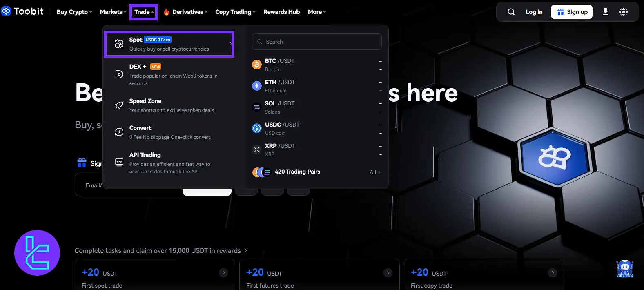Click the Ethereum coin icon
The height and width of the screenshot is (290, 644).
pyautogui.click(x=257, y=86)
